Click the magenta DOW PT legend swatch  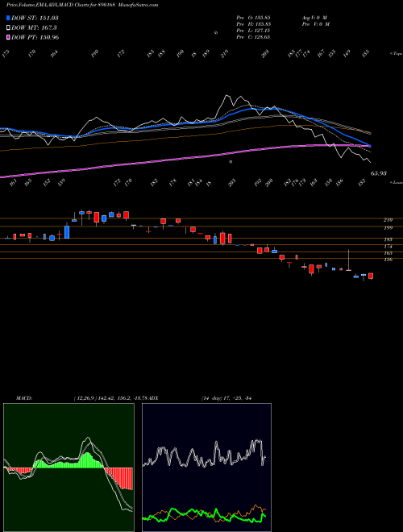[8, 37]
